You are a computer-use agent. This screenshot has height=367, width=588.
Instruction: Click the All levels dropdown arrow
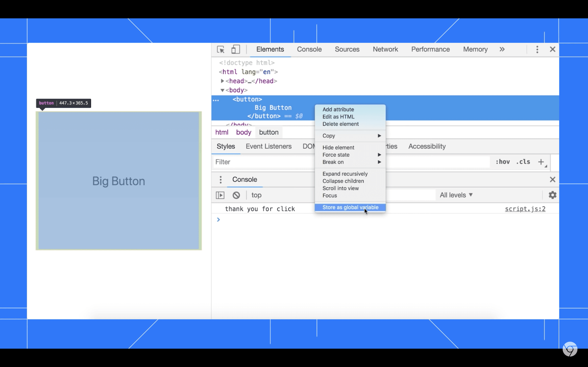click(x=471, y=195)
